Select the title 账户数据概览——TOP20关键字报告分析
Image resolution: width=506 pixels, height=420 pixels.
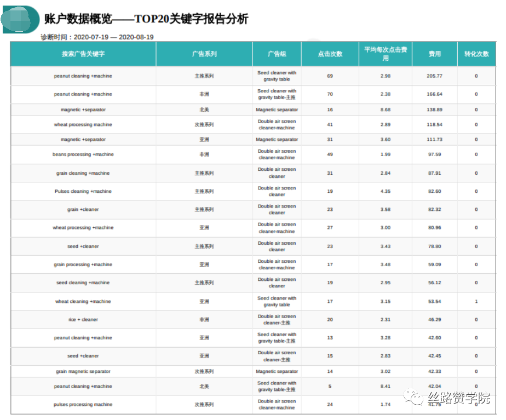pyautogui.click(x=146, y=19)
